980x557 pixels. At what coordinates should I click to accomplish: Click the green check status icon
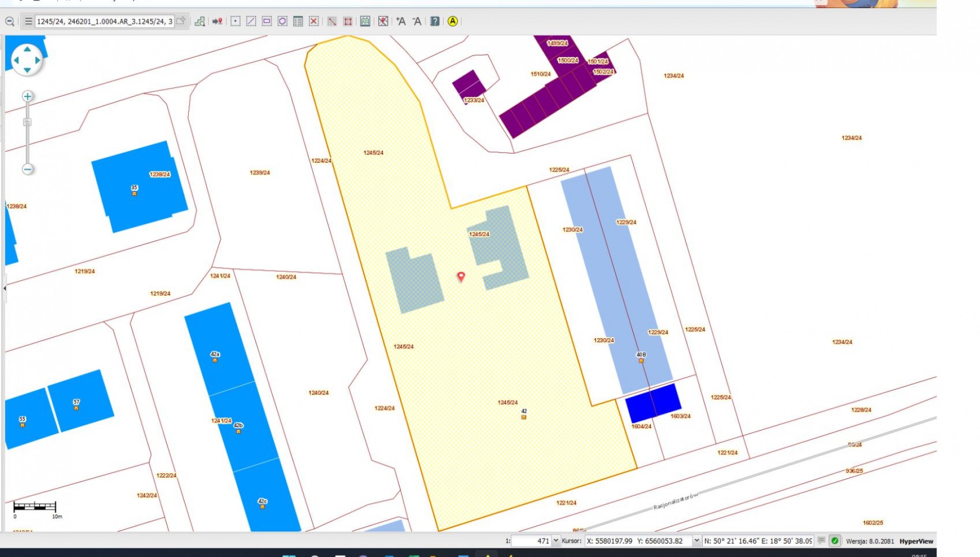tap(835, 541)
